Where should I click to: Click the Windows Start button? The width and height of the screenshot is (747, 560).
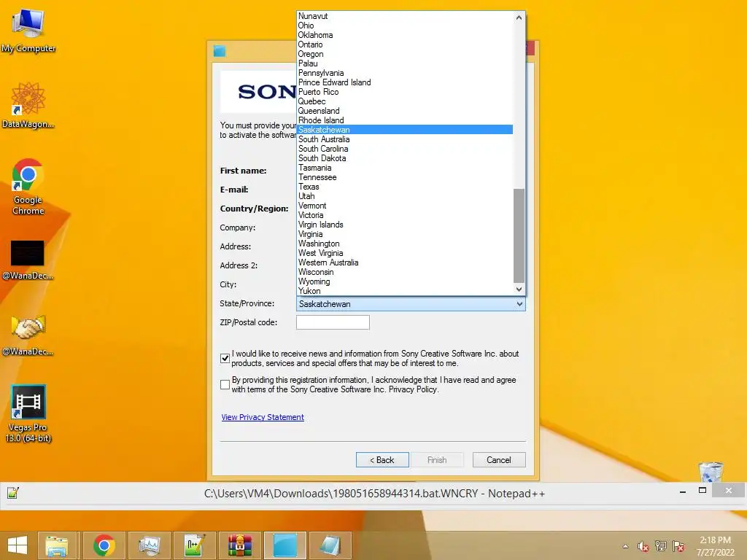pos(18,545)
